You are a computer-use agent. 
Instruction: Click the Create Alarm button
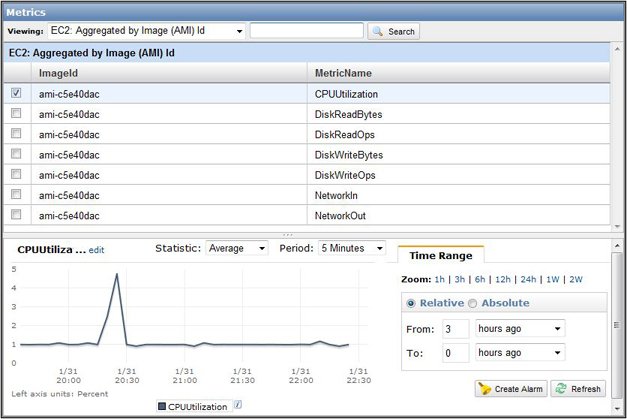(x=511, y=389)
